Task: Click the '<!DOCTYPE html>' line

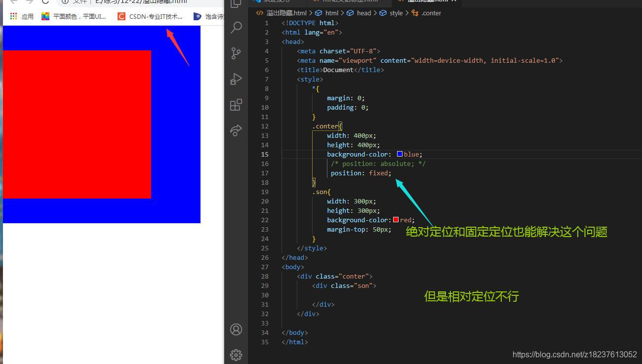Action: (x=310, y=23)
